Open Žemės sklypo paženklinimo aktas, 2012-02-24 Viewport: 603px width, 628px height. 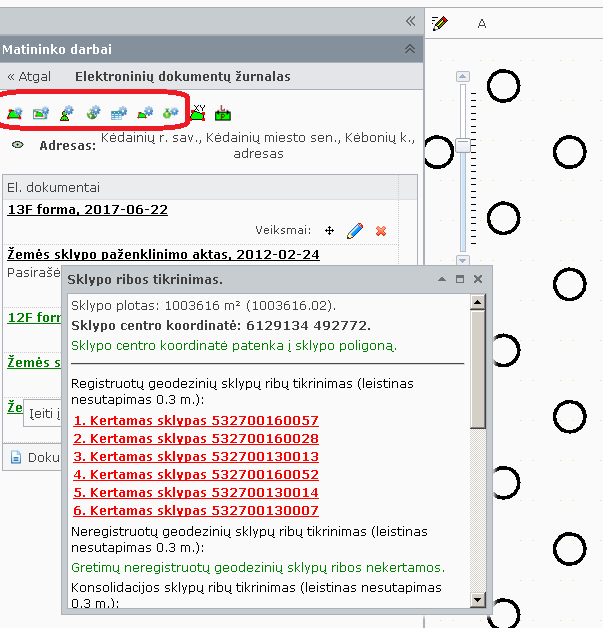coord(163,254)
